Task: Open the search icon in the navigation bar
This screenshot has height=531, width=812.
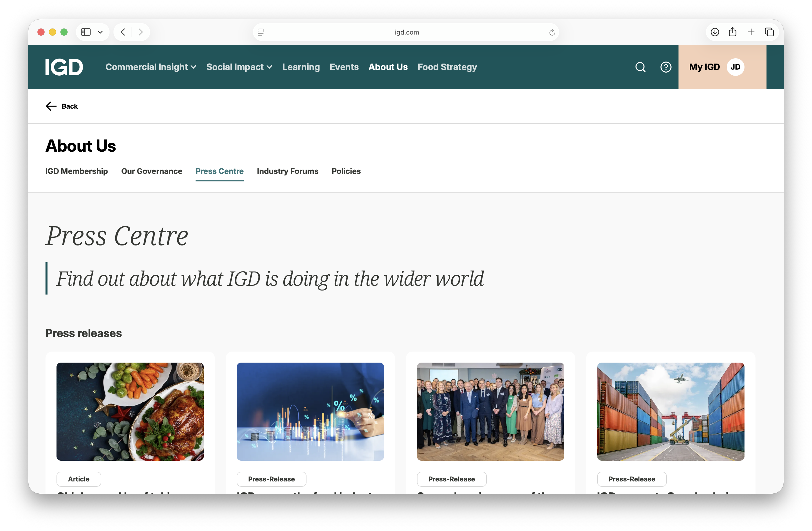Action: coord(640,67)
